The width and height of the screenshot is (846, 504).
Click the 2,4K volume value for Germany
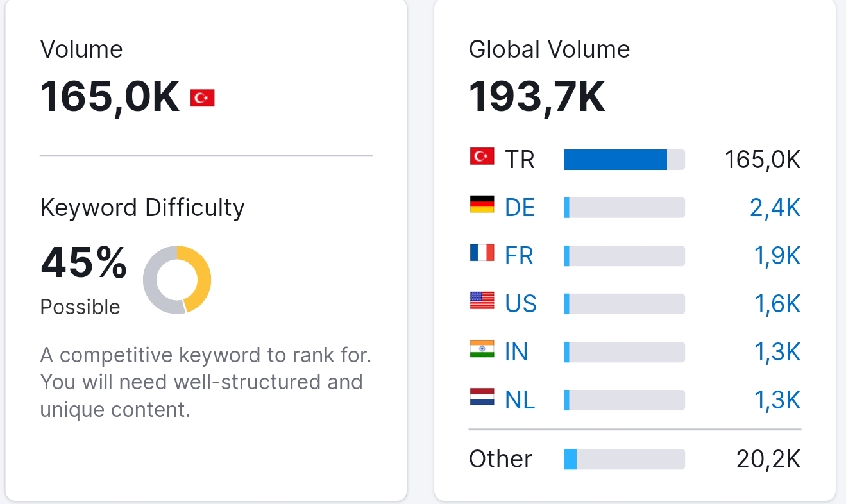(x=775, y=208)
